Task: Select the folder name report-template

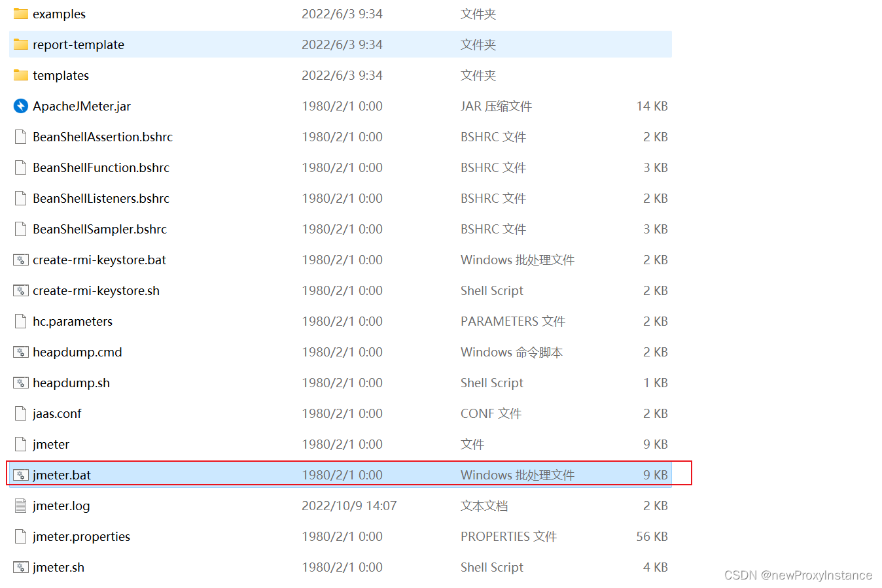Action: pos(79,44)
